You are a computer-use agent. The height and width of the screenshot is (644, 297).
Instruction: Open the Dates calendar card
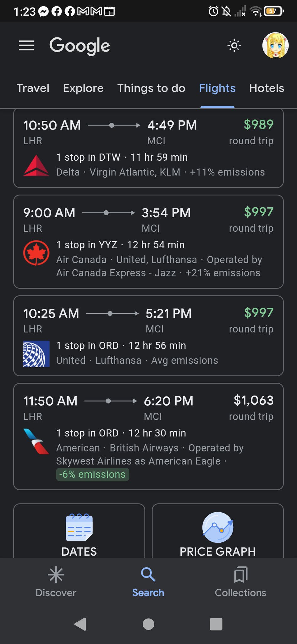point(79,532)
